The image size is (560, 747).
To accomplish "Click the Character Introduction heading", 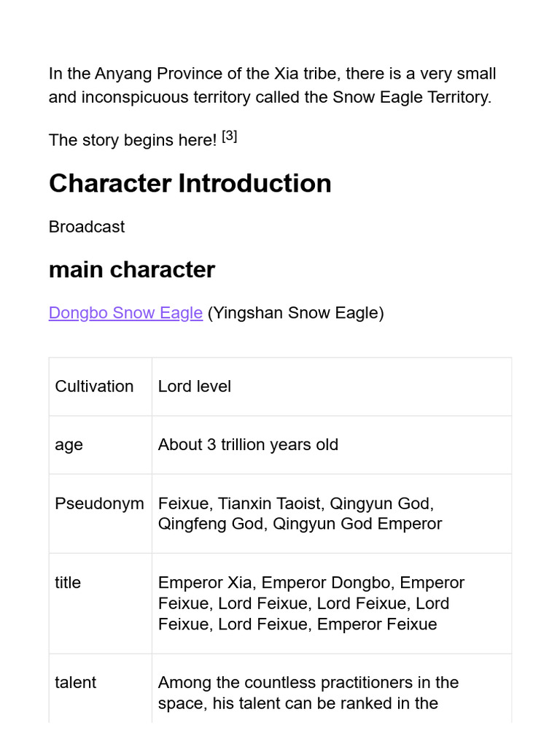I will click(x=190, y=183).
